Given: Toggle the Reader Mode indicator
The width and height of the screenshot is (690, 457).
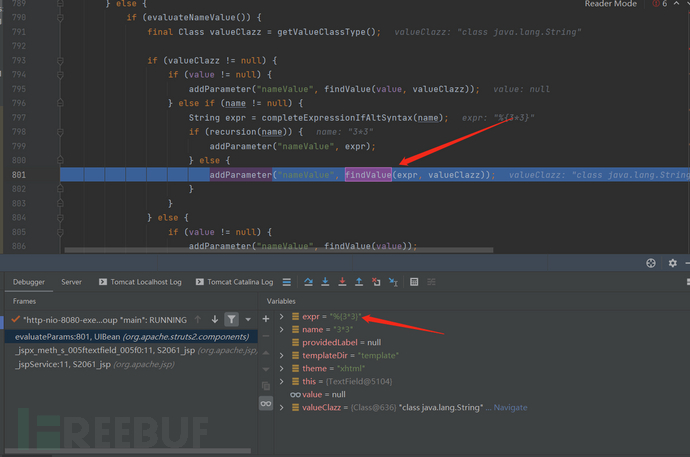Looking at the screenshot, I should 610,5.
